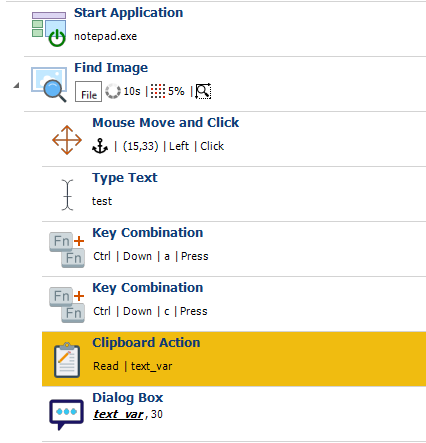Image resolution: width=426 pixels, height=443 pixels.
Task: Click the Dialog Box speech bubble icon
Action: click(66, 414)
